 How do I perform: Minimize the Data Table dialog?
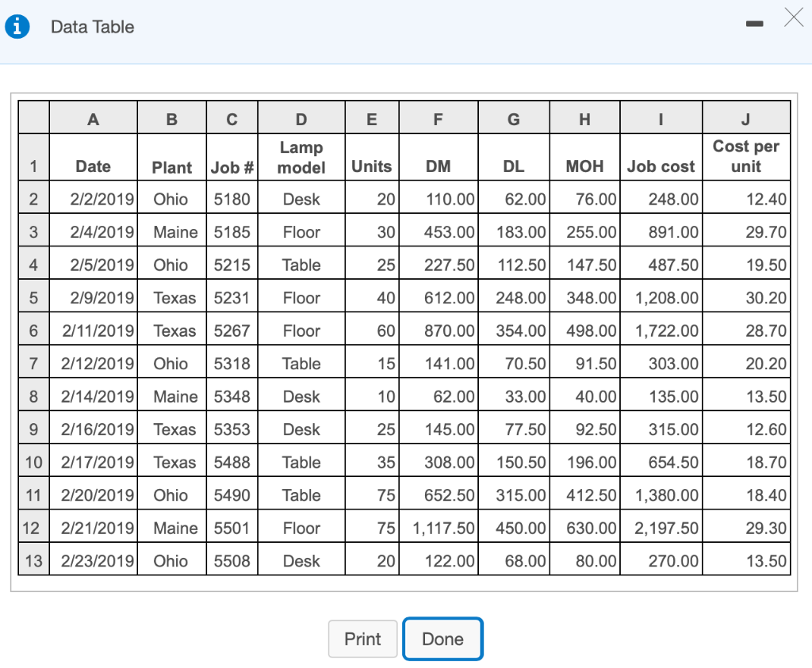pos(754,24)
